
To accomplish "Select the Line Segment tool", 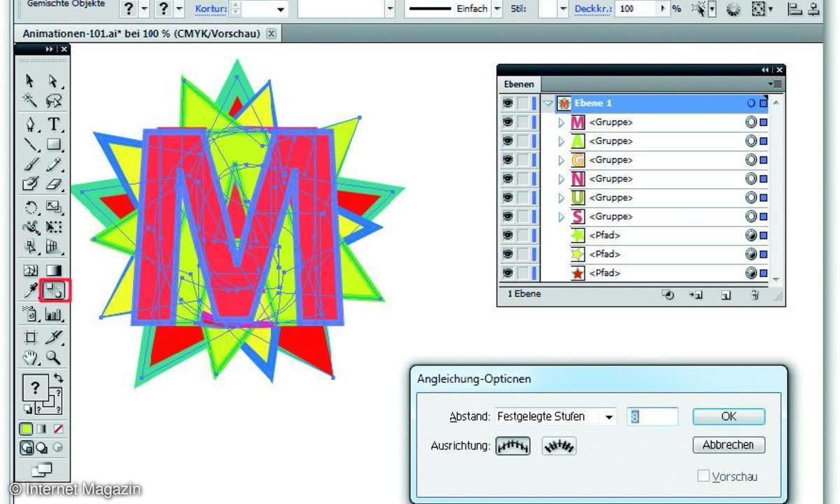I will pos(30,145).
